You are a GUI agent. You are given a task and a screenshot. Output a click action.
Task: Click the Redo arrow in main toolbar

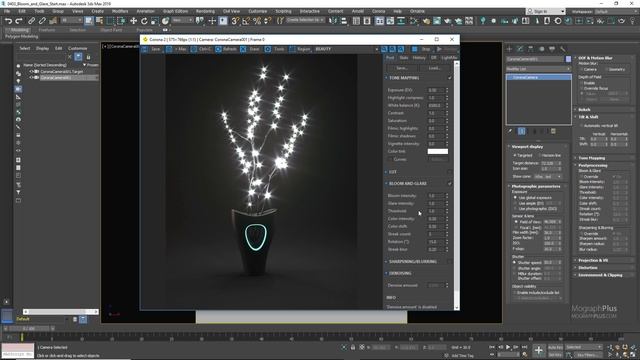click(x=19, y=21)
